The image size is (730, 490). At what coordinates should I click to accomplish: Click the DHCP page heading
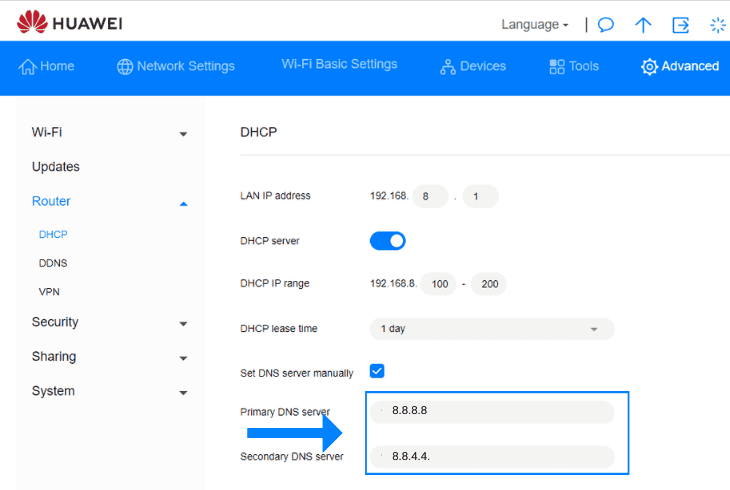[x=258, y=132]
